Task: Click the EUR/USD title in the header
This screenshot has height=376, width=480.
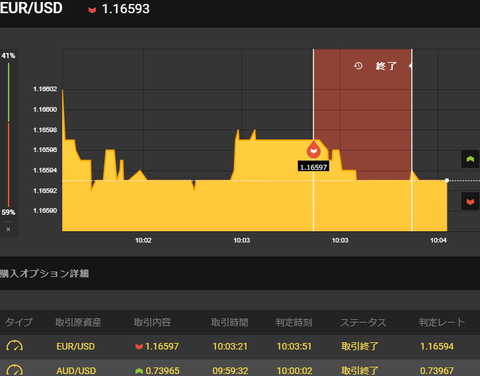Action: click(x=31, y=8)
